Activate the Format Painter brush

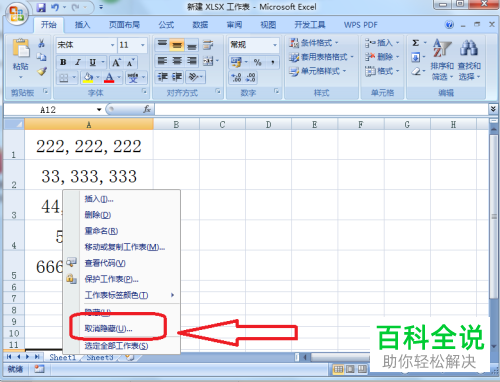pyautogui.click(x=42, y=71)
